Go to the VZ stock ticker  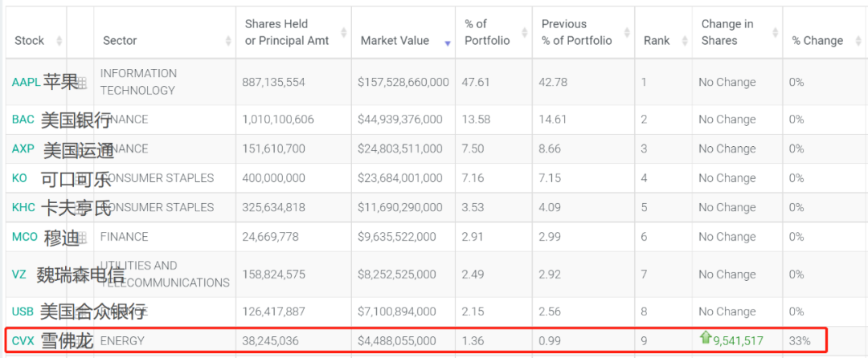tap(19, 275)
